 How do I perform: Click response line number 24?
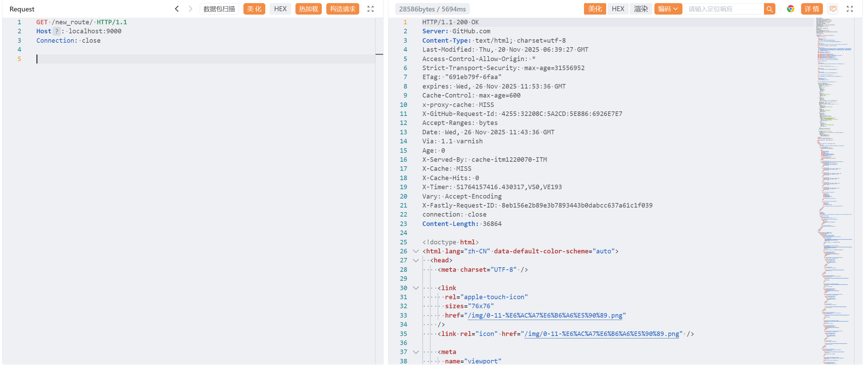pyautogui.click(x=403, y=233)
